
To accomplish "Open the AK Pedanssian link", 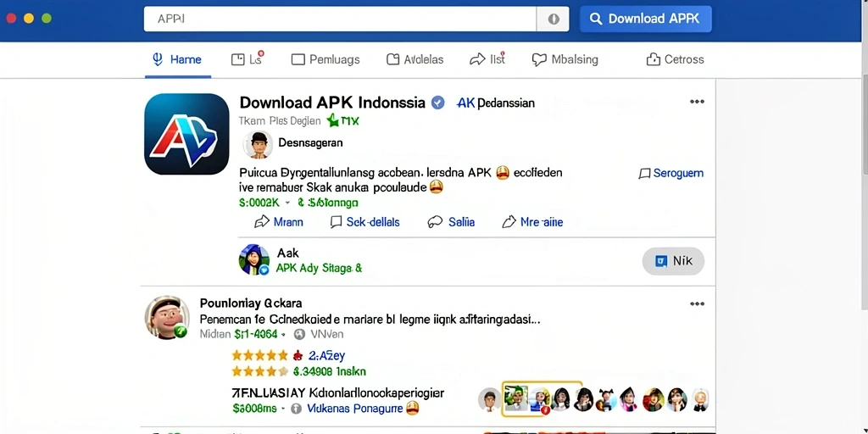I will tap(495, 103).
